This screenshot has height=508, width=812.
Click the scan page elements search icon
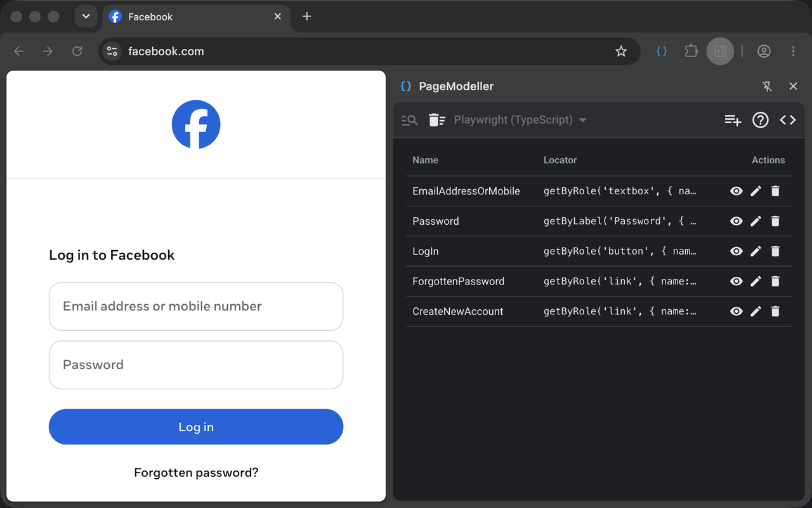click(x=409, y=120)
